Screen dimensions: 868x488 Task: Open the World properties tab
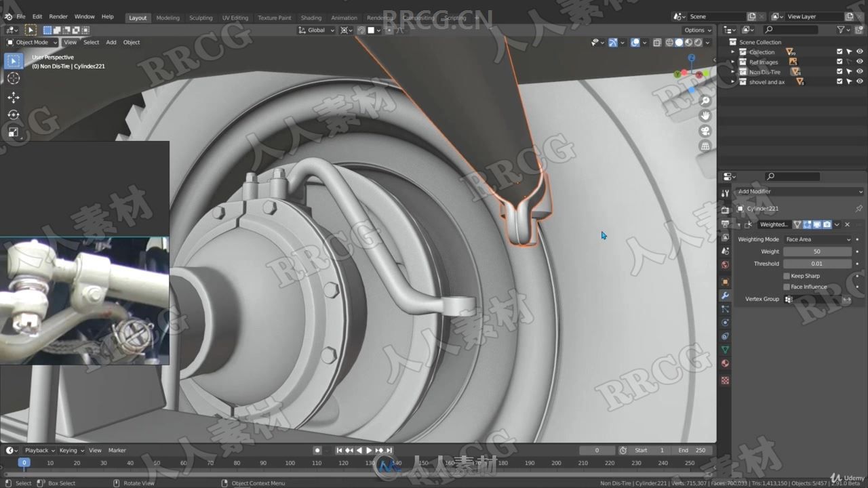tap(725, 265)
